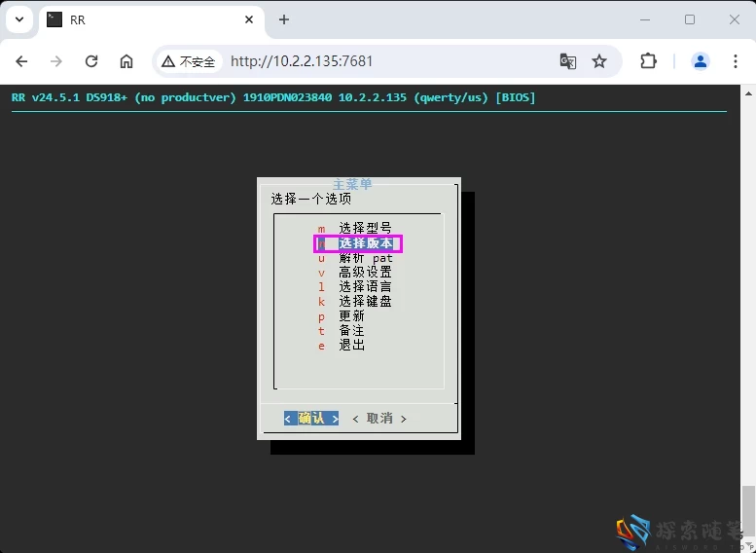Viewport: 756px width, 553px height.
Task: Select menu item 选择型号
Action: (354, 228)
